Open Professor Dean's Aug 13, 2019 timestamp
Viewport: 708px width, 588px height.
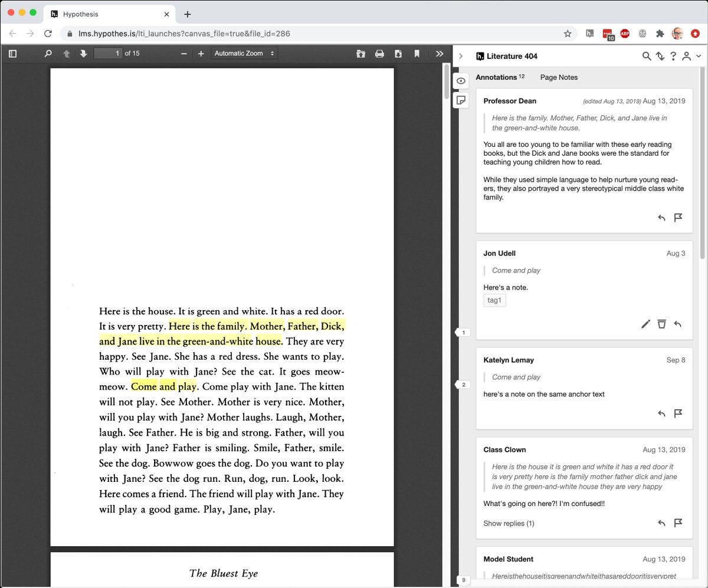coord(664,101)
